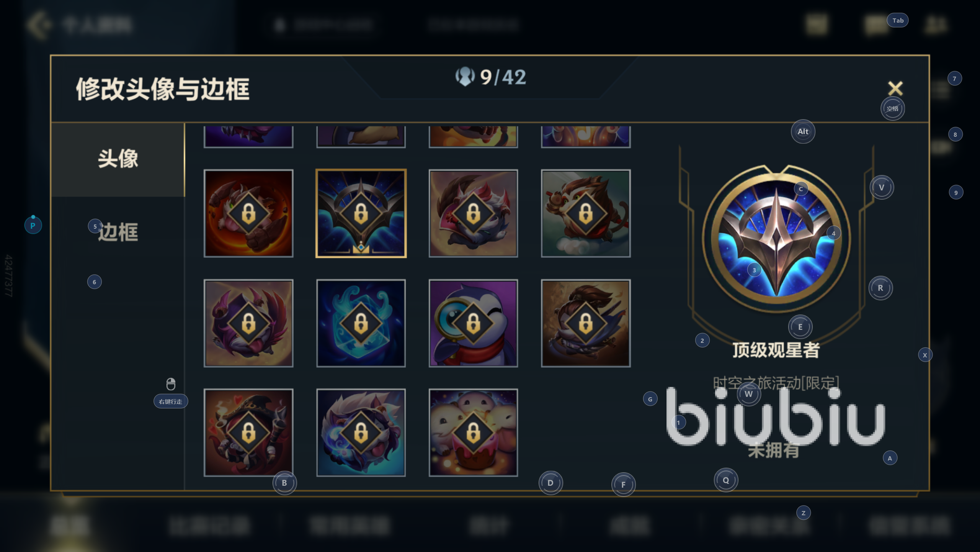This screenshot has width=980, height=552.
Task: Tap the R skill overlay key
Action: [880, 288]
